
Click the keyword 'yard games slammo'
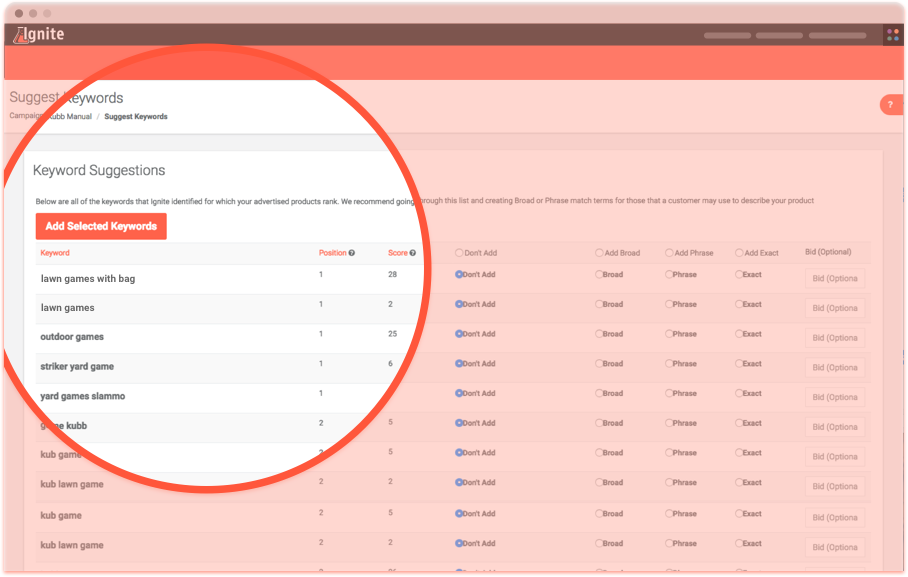coord(83,396)
